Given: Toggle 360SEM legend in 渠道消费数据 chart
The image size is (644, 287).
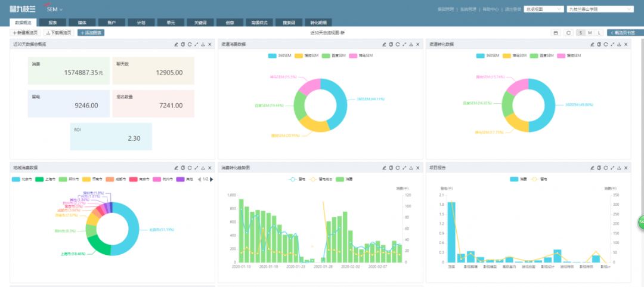Looking at the screenshot, I should (279, 55).
